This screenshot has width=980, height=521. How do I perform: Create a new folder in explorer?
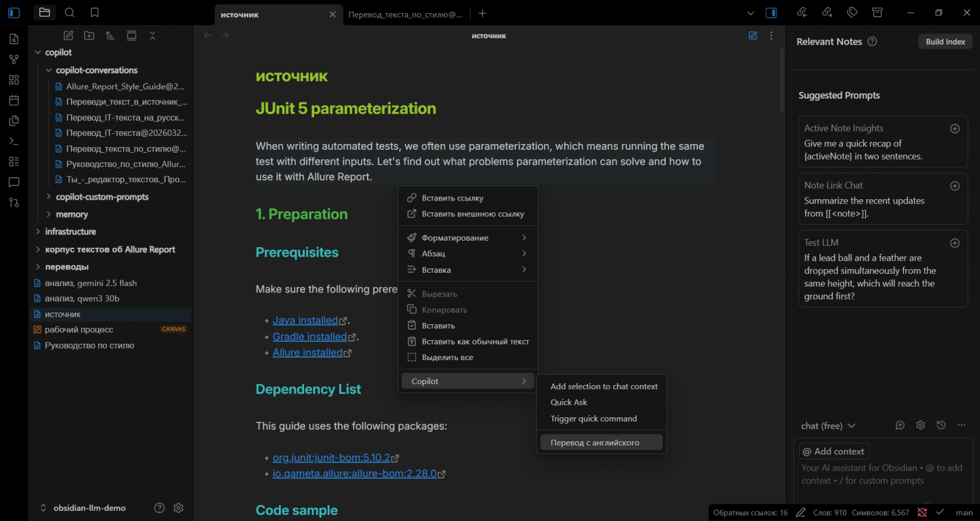pyautogui.click(x=89, y=36)
